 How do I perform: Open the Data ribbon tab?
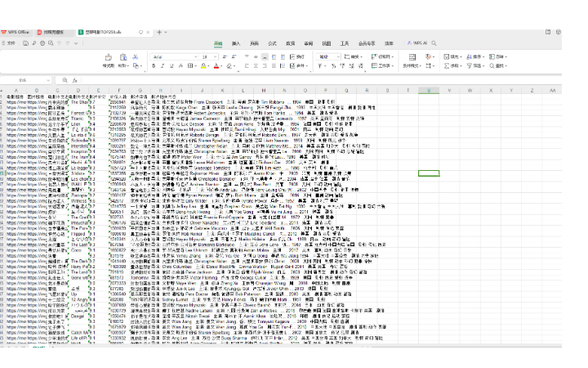290,43
